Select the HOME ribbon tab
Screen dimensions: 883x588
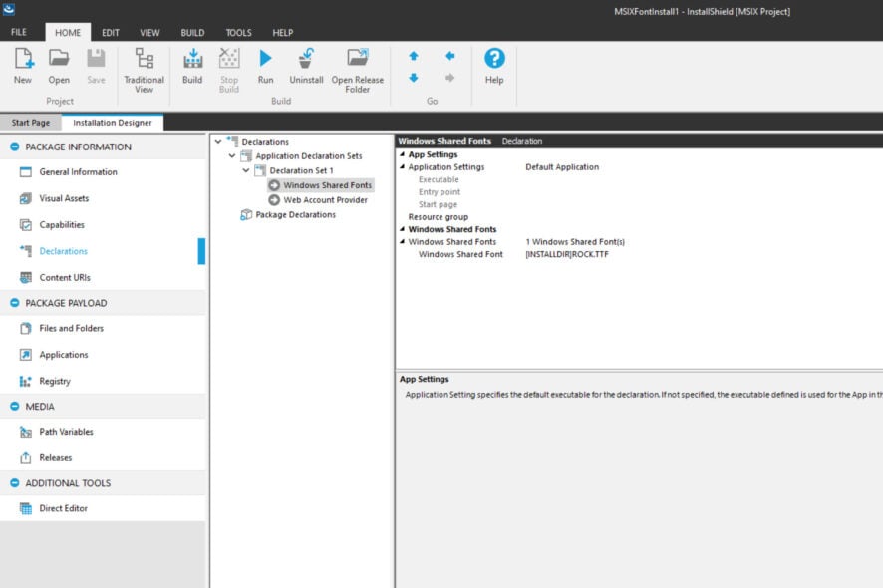click(68, 32)
